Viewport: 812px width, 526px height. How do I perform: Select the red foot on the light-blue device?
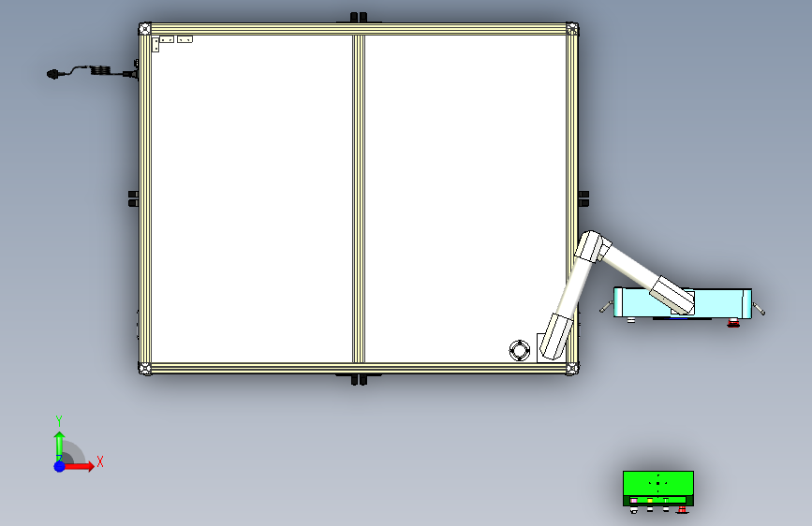pyautogui.click(x=732, y=324)
